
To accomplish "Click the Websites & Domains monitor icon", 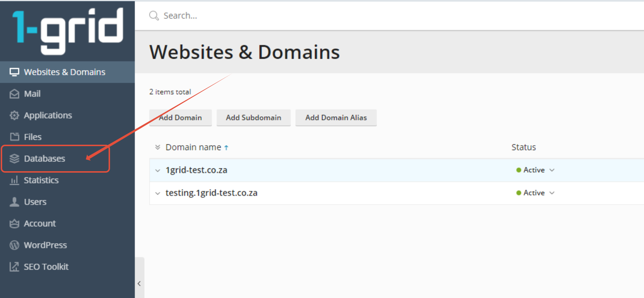I will (14, 72).
